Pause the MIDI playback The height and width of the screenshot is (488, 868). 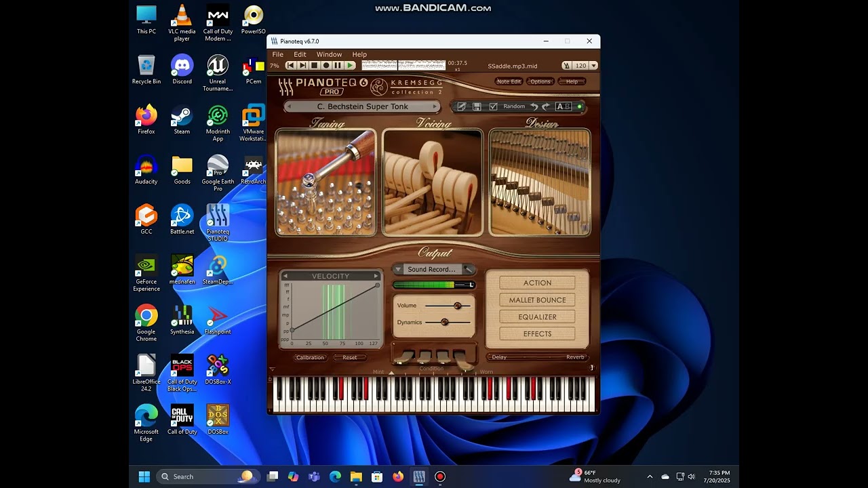[338, 66]
